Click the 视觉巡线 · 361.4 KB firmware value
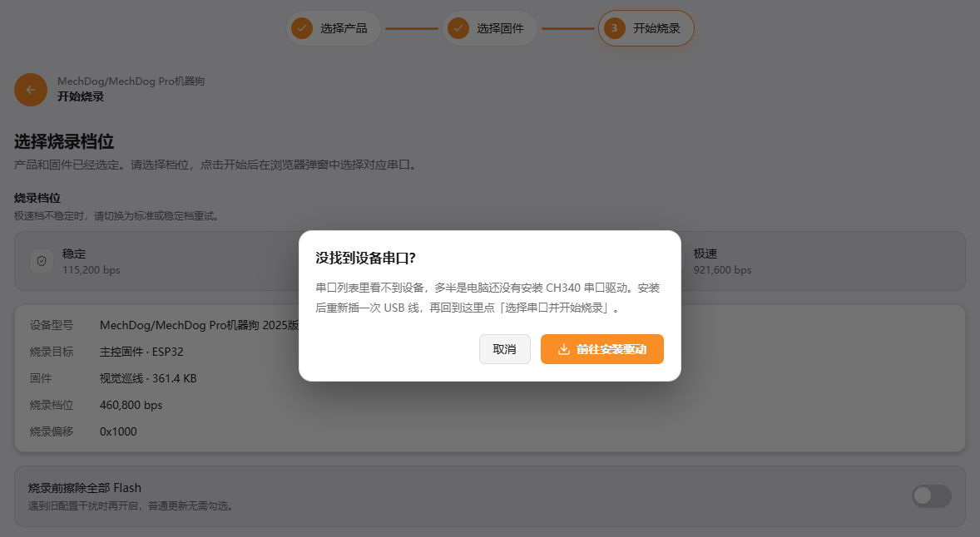The width and height of the screenshot is (980, 537). tap(148, 378)
